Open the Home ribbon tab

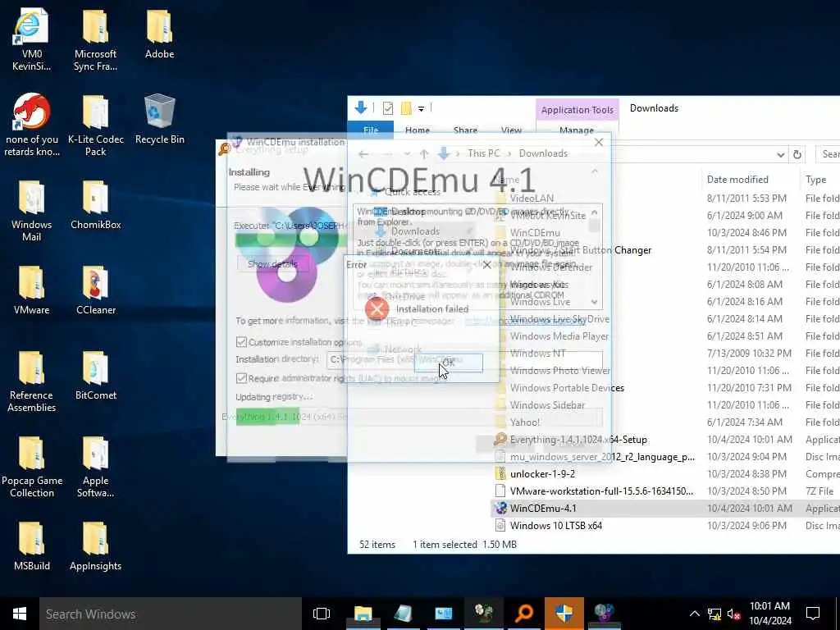click(418, 130)
